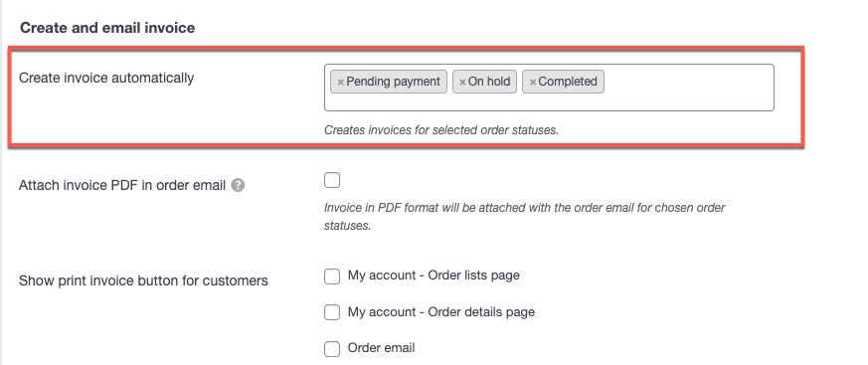Select the On hold tag label
Viewport: 868px width, 365px height.
coord(489,82)
